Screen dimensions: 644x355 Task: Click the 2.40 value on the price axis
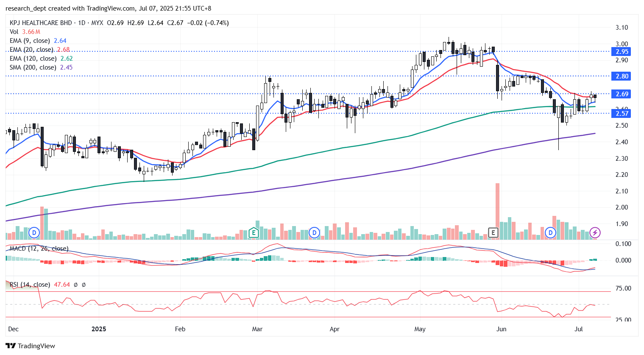[622, 142]
